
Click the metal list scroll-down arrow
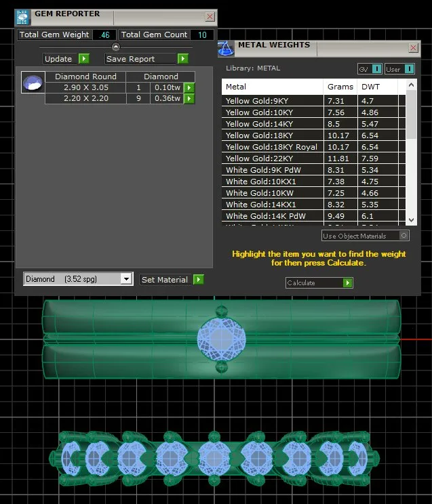point(411,220)
